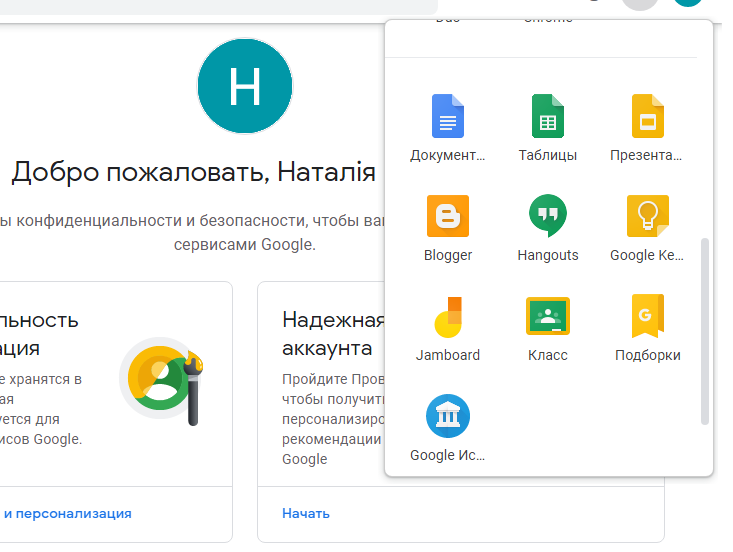
Task: Click the Наталія profile avatar with letter Н
Action: tap(244, 86)
